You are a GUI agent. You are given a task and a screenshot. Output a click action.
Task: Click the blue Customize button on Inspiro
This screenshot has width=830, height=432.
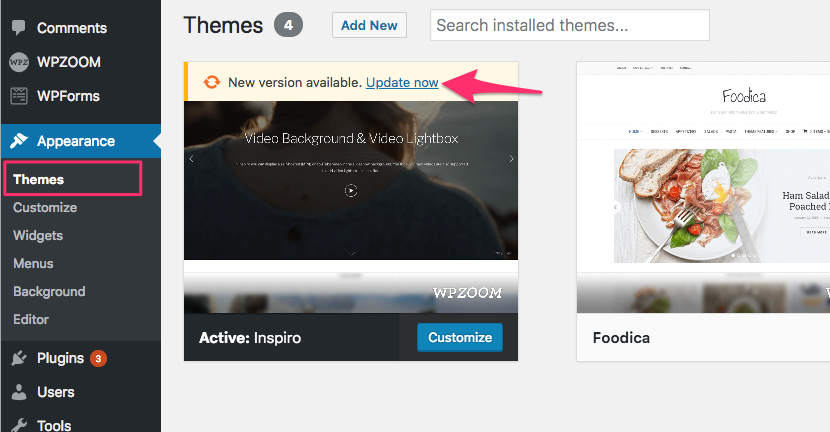click(x=460, y=337)
